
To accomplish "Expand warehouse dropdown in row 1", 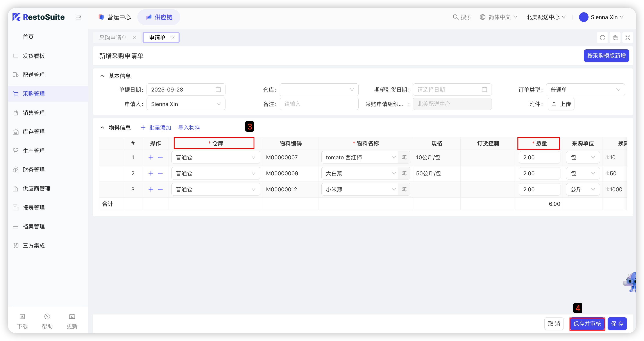I will 215,157.
